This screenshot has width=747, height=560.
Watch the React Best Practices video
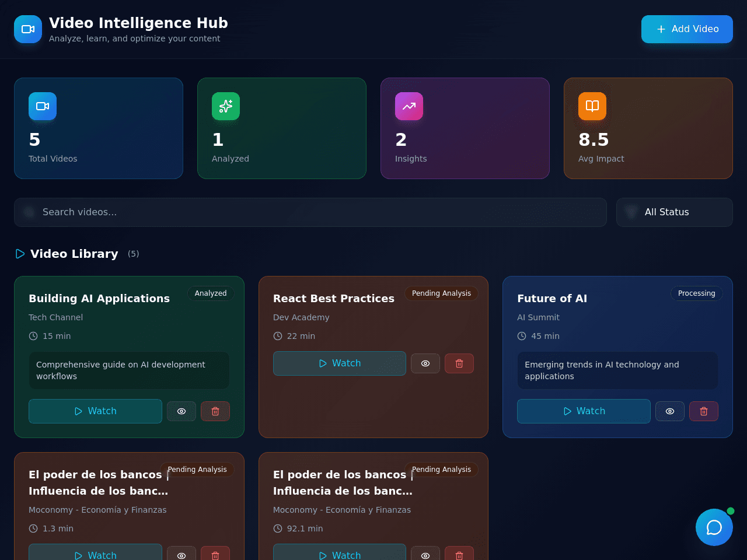coord(340,363)
